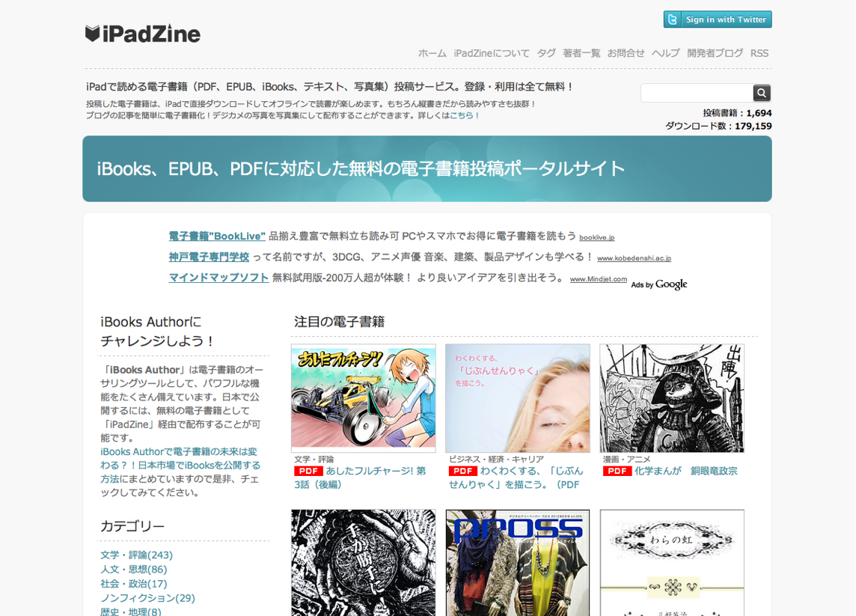The height and width of the screenshot is (616, 856).
Task: Click the teal portal site banner
Action: coord(427,168)
